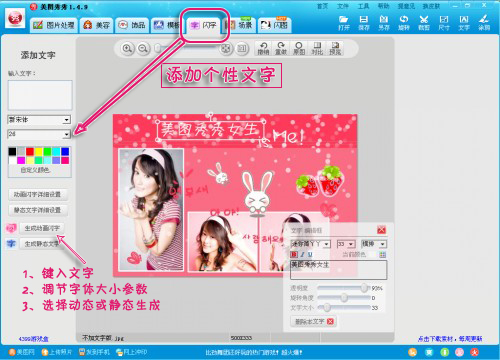Expand the font size 26 dropdown
Viewport: 500px width, 360px height.
tap(67, 134)
